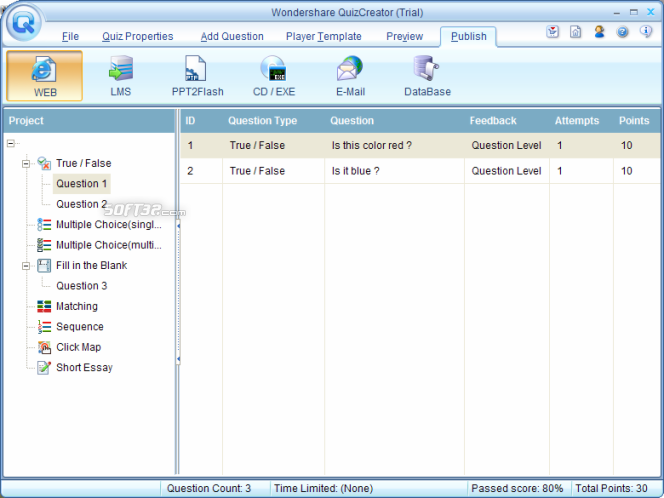
Task: Click the info about icon at top right
Action: tap(646, 31)
